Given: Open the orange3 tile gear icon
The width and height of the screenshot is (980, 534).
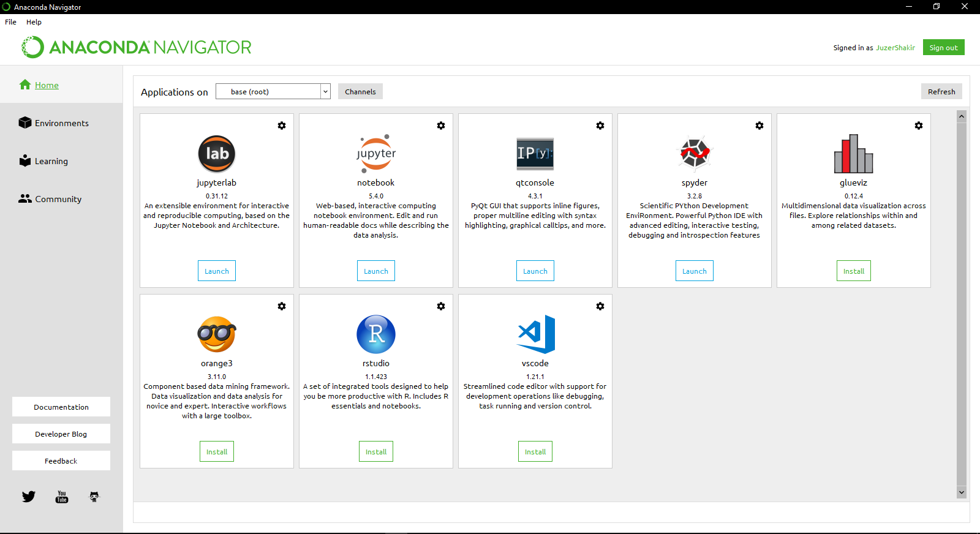Looking at the screenshot, I should tap(282, 306).
